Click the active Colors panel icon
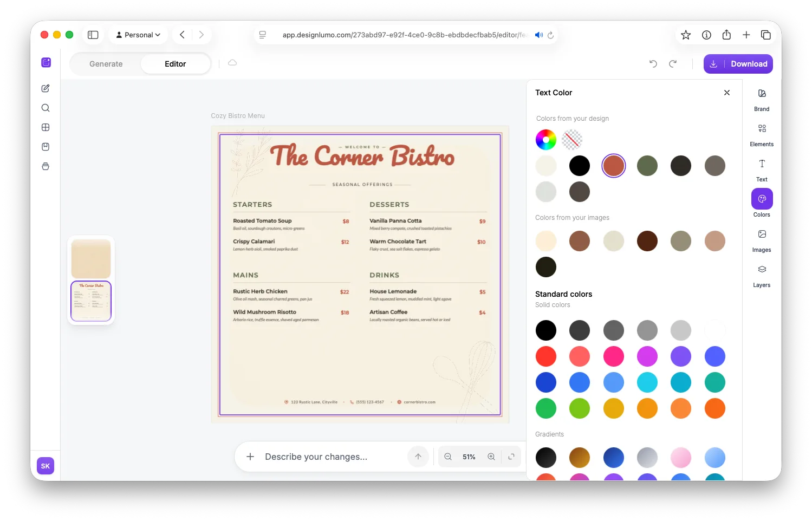Screen dimensions: 812x521 point(762,199)
